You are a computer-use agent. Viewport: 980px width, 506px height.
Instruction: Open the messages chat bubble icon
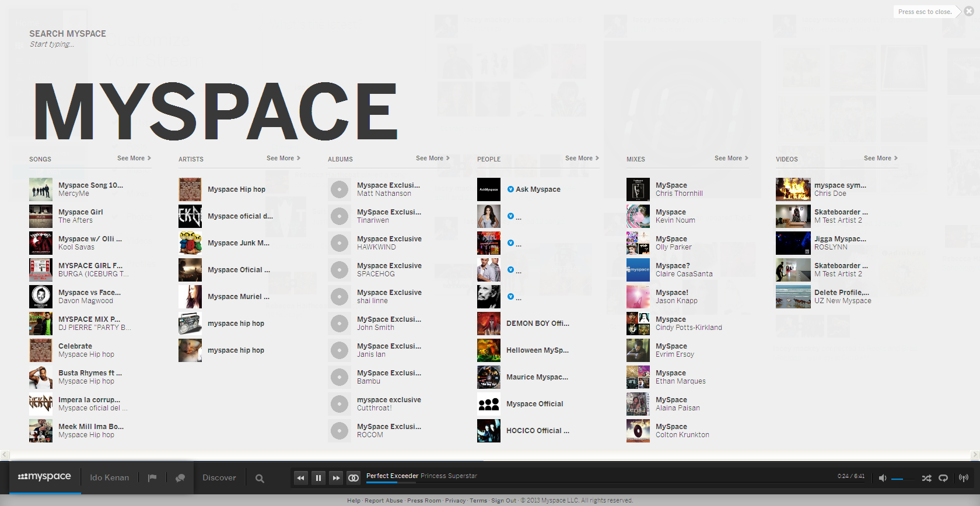(x=180, y=478)
